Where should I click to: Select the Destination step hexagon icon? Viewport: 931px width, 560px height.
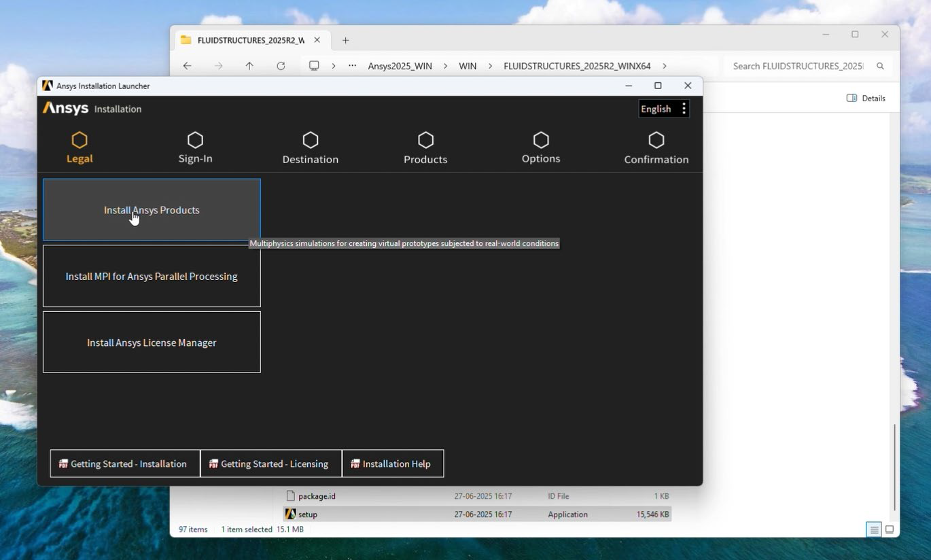[x=311, y=140]
